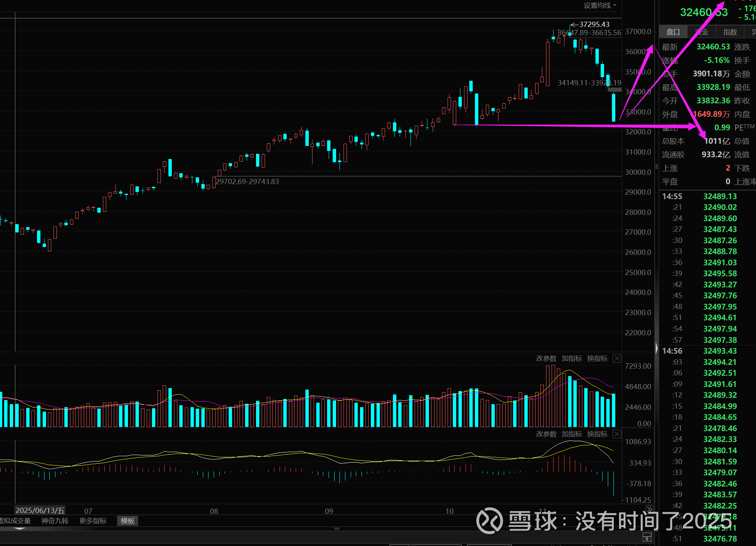The width and height of the screenshot is (756, 546).
Task: Click 换指标 in volume panel
Action: pyautogui.click(x=597, y=359)
